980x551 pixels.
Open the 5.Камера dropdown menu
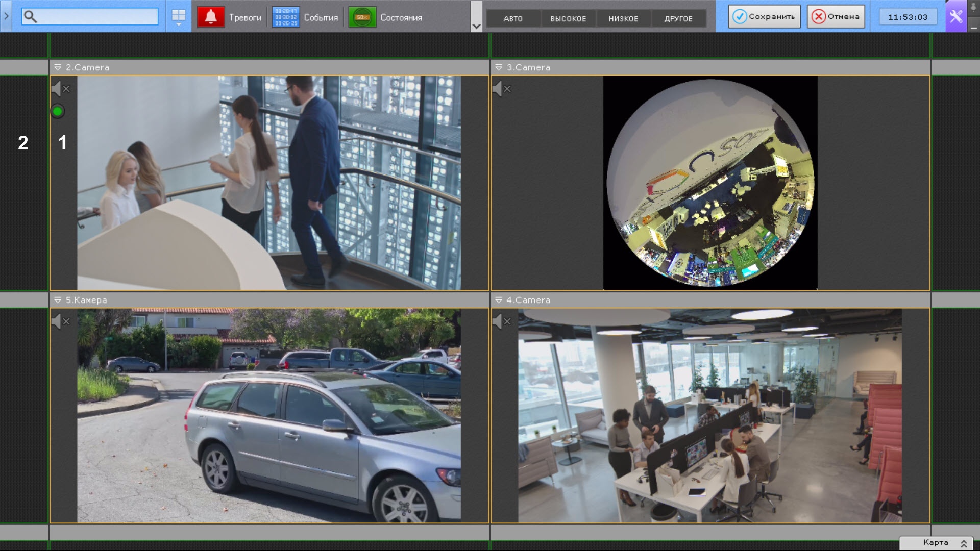click(x=58, y=300)
